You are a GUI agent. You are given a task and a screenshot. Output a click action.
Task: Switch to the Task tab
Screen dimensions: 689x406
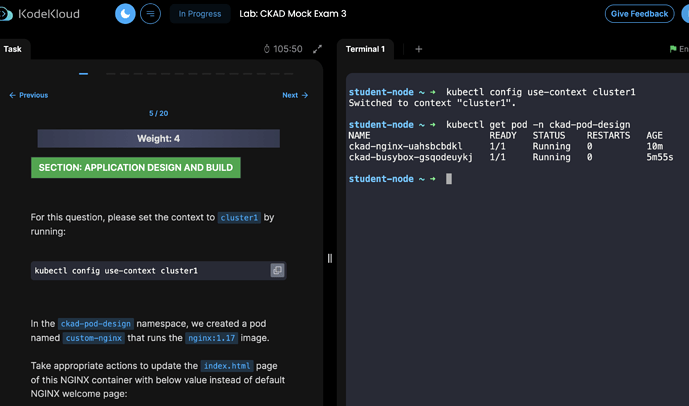[x=13, y=49]
